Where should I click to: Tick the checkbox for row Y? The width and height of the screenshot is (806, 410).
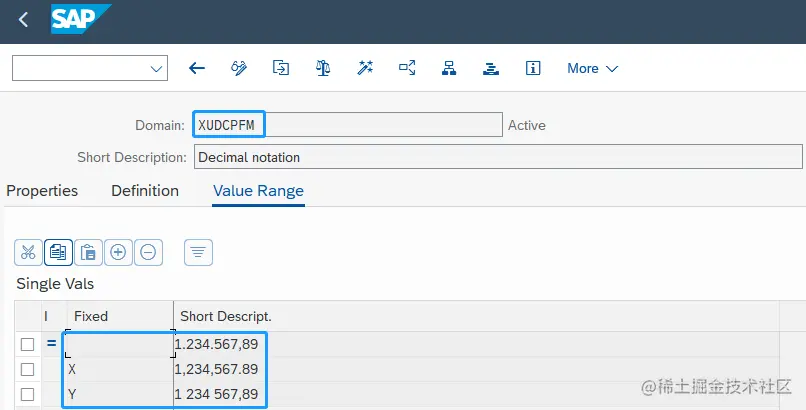[28, 394]
